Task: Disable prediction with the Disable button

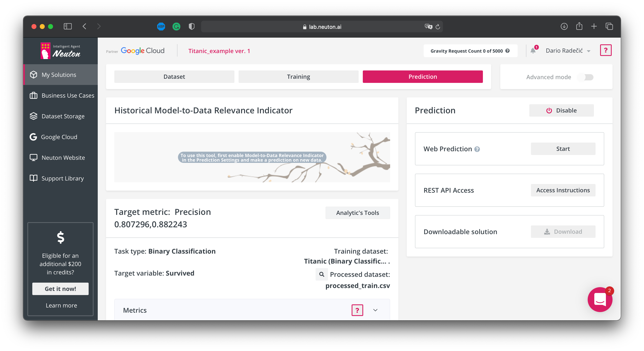Action: point(561,111)
